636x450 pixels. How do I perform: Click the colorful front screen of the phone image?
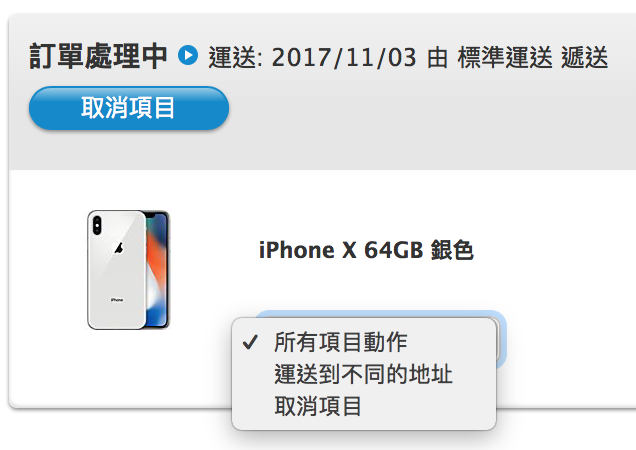point(157,270)
